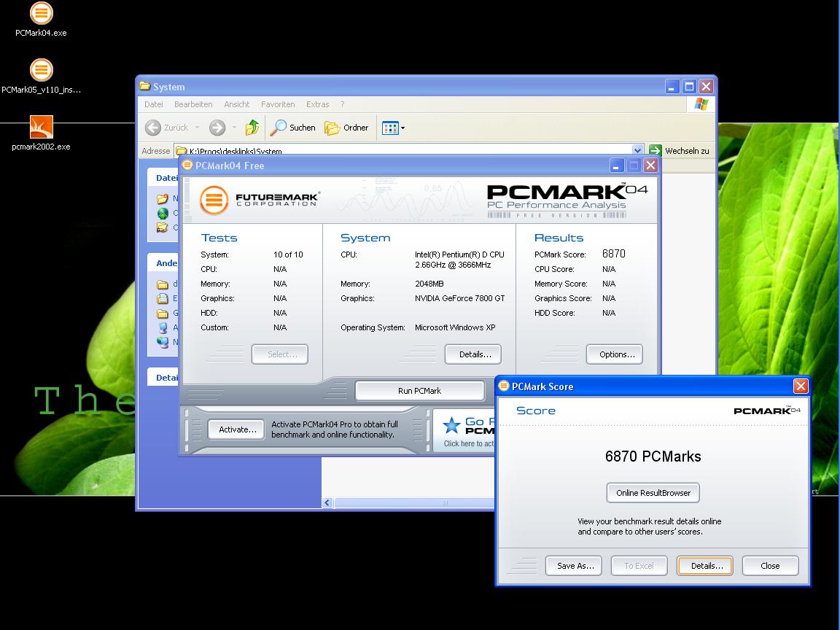This screenshot has height=630, width=840.
Task: Click the globe icon in Datei task pane
Action: (x=163, y=213)
